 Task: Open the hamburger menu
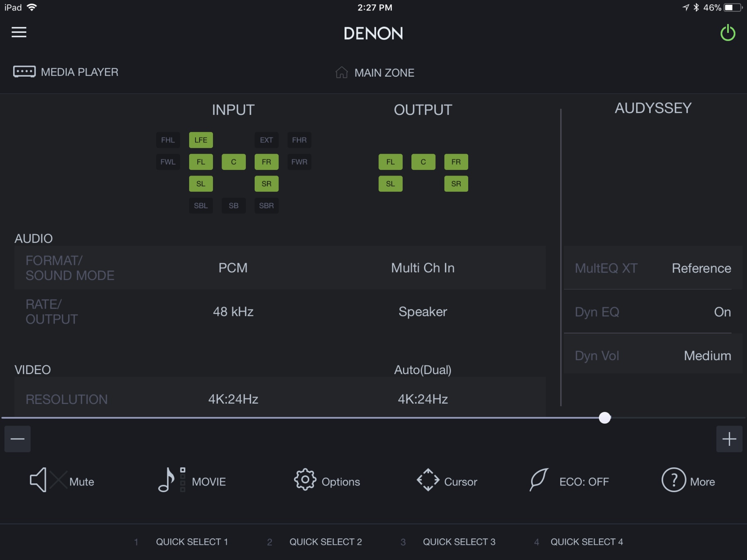pos(19,32)
